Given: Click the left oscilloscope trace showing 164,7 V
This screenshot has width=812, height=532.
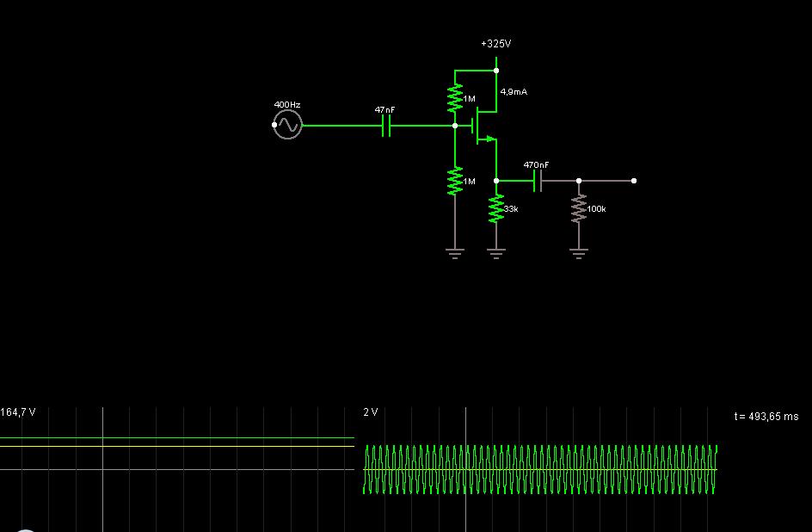Looking at the screenshot, I should pyautogui.click(x=172, y=438).
